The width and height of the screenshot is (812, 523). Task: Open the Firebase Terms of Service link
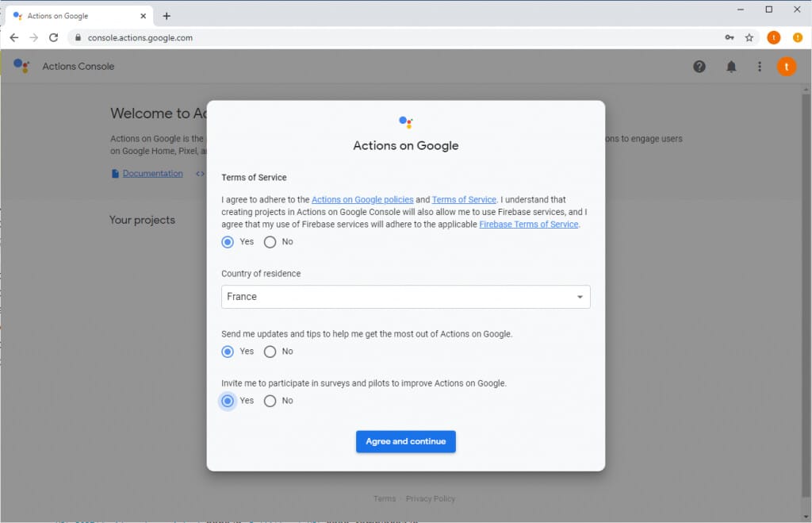pos(529,225)
